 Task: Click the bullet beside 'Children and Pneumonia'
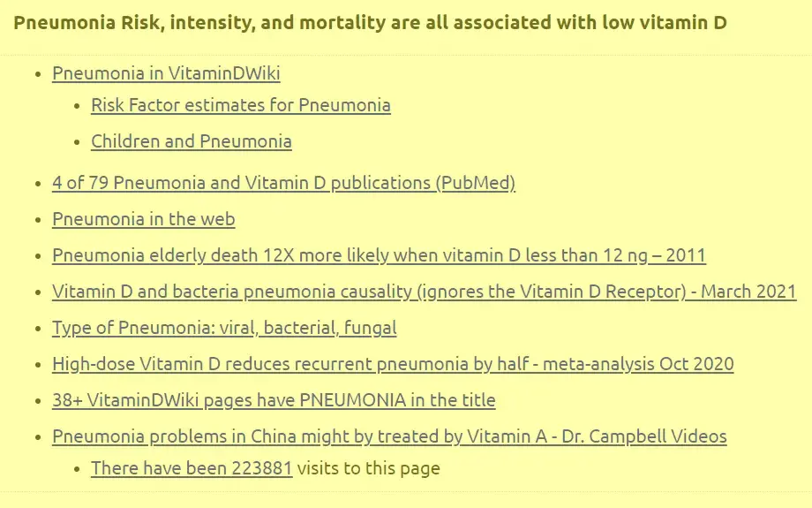(x=77, y=142)
